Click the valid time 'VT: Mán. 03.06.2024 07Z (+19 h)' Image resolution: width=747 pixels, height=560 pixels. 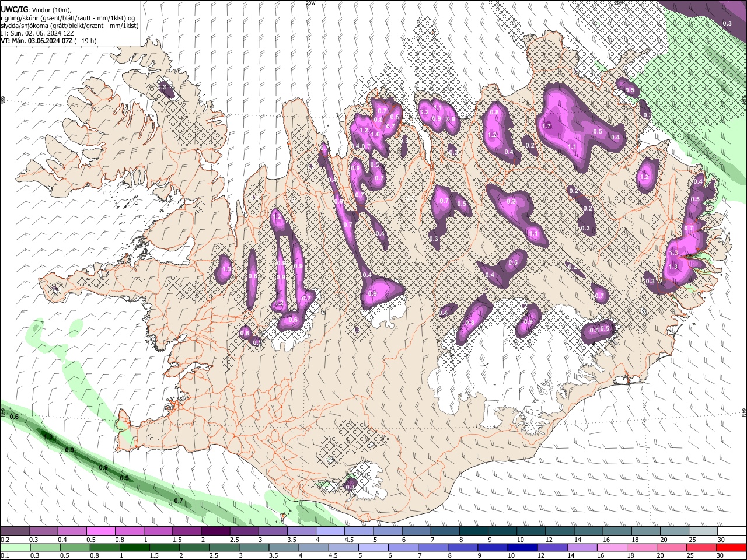tap(49, 41)
